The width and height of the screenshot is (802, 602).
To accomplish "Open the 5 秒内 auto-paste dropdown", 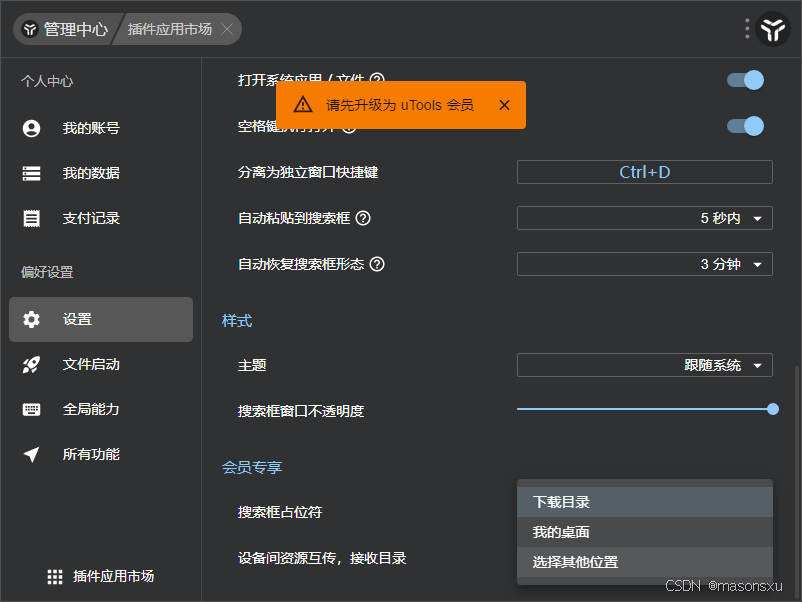I will (x=644, y=218).
